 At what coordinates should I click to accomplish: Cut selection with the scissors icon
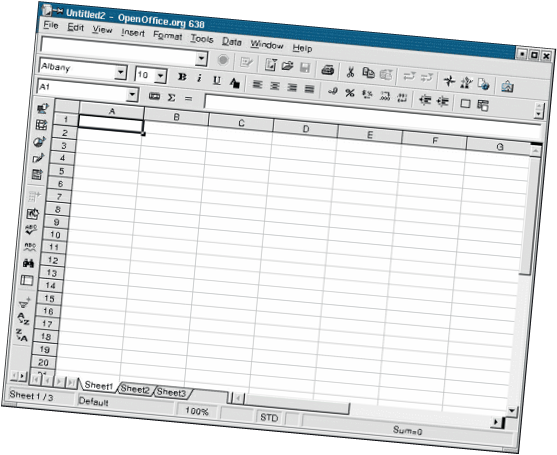[x=350, y=72]
